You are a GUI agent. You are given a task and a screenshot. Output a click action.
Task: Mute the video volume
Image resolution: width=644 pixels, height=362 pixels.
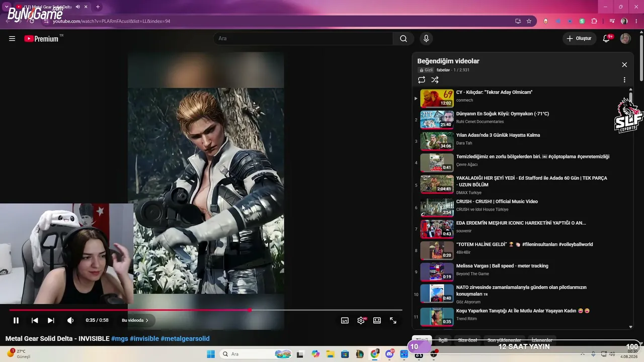[70, 320]
